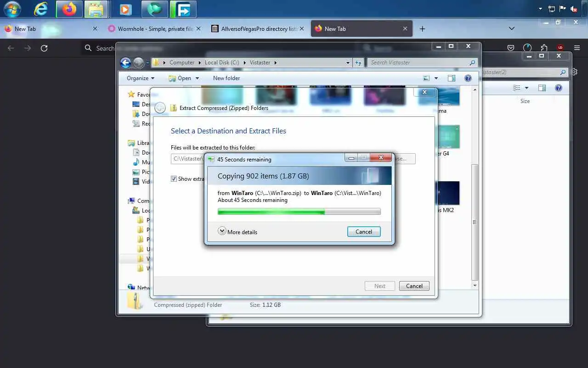Viewport: 588px width, 368px height.
Task: Click the Firefox forward arrow
Action: coord(28,48)
